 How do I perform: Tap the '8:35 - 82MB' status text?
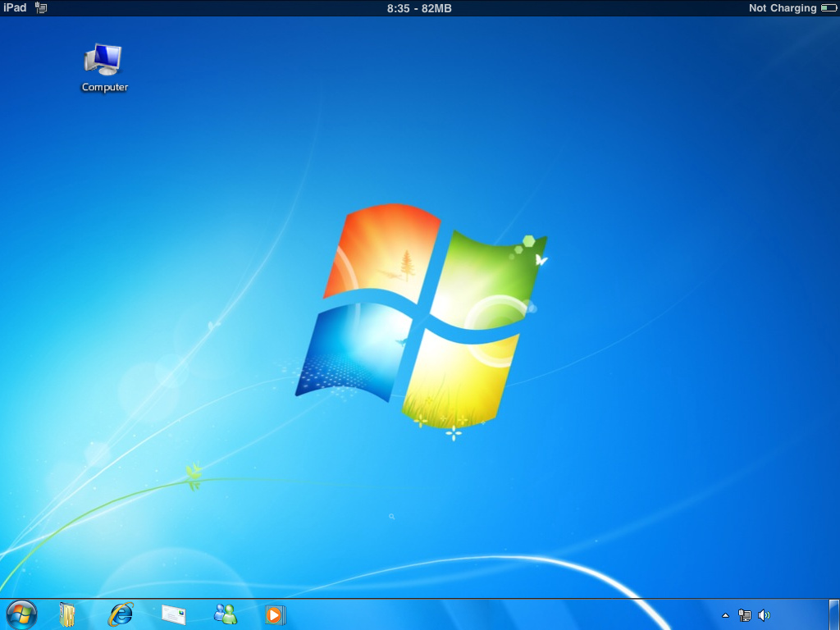(419, 8)
